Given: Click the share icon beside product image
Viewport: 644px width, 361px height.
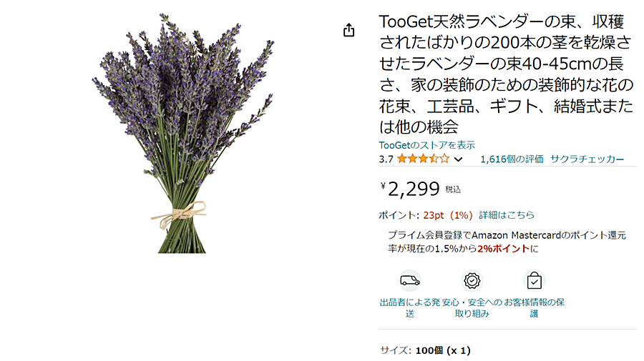Looking at the screenshot, I should [x=348, y=30].
